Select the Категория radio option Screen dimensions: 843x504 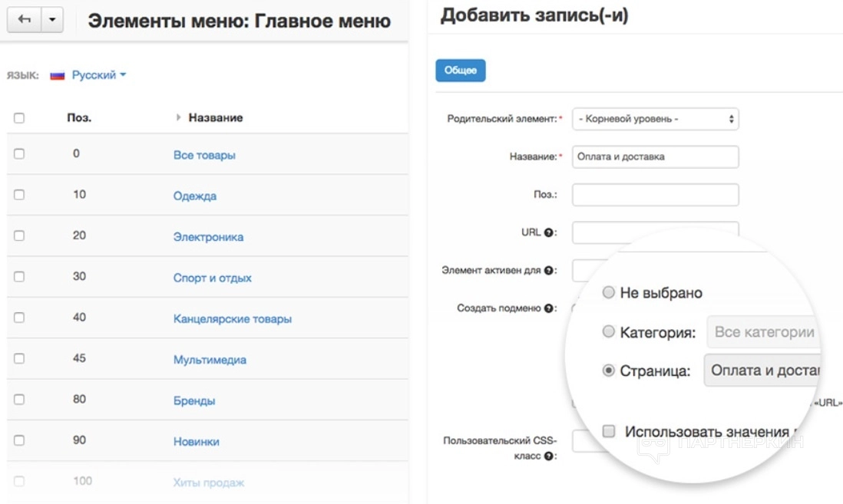pyautogui.click(x=608, y=331)
